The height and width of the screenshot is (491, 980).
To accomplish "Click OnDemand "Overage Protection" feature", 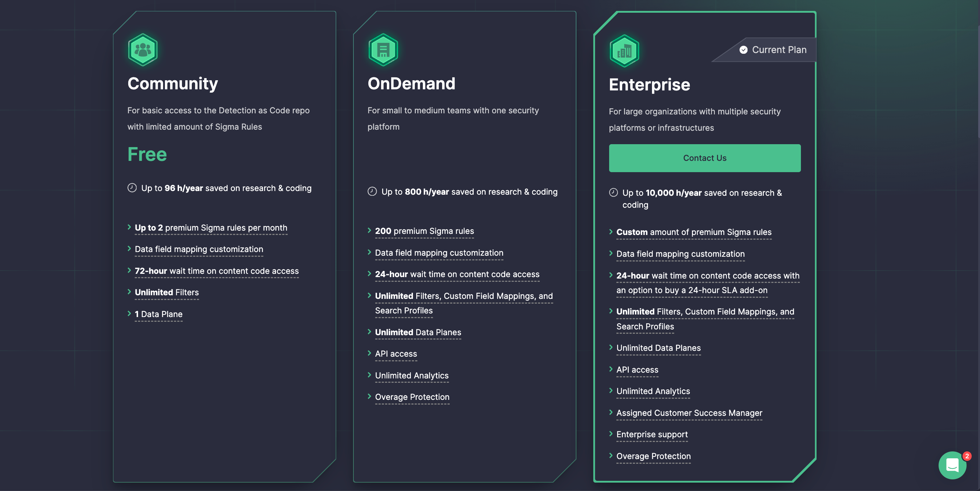I will click(412, 397).
